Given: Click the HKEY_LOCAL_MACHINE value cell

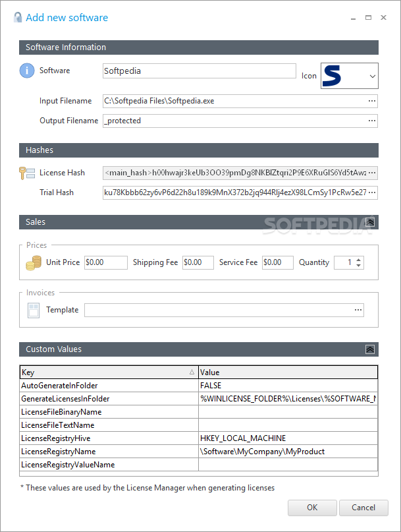Looking at the screenshot, I should click(288, 438).
